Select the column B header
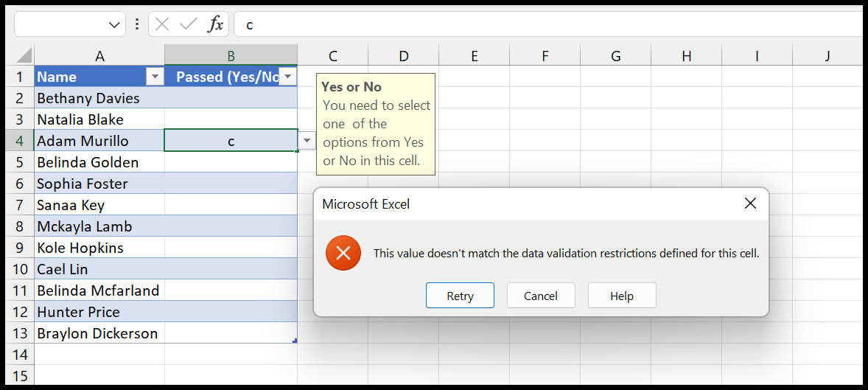 point(231,56)
